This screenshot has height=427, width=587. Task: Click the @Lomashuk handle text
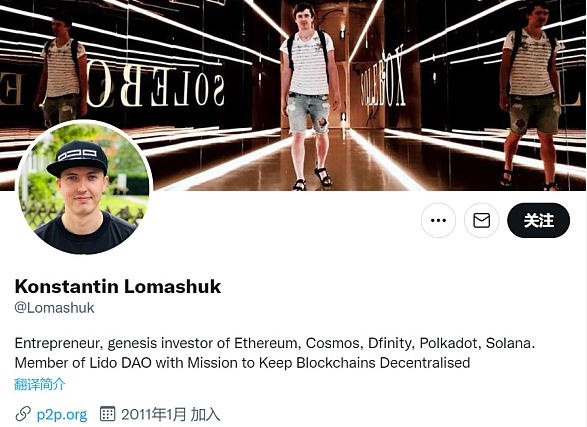pos(54,308)
